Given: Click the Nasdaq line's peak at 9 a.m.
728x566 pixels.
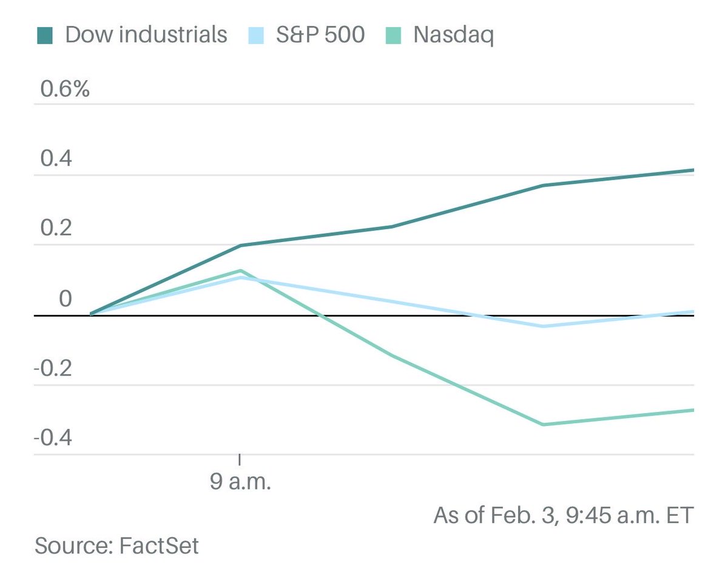Looking at the screenshot, I should (241, 271).
